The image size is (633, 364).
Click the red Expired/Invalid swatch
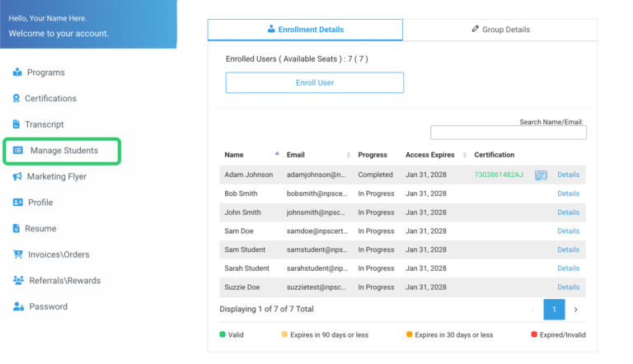tap(534, 334)
